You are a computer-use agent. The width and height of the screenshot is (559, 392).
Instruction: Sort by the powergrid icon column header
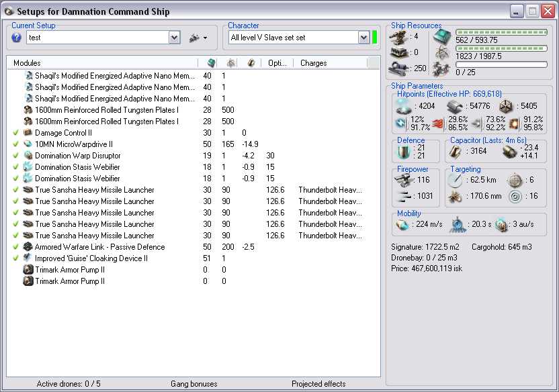228,63
